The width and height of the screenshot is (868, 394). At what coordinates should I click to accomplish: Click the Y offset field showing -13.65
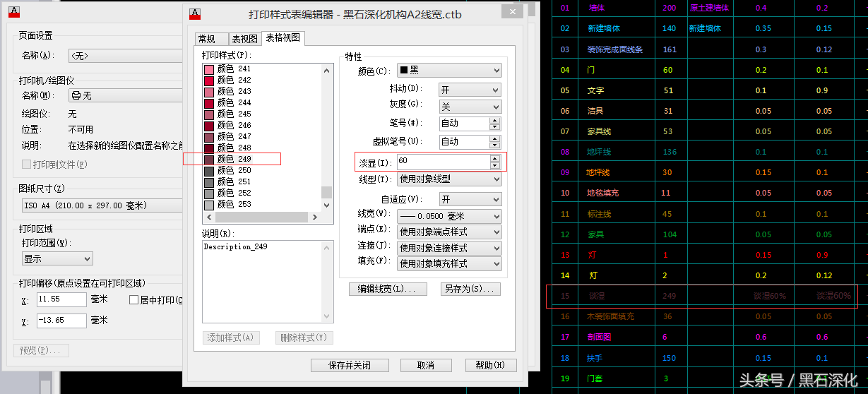tap(61, 321)
